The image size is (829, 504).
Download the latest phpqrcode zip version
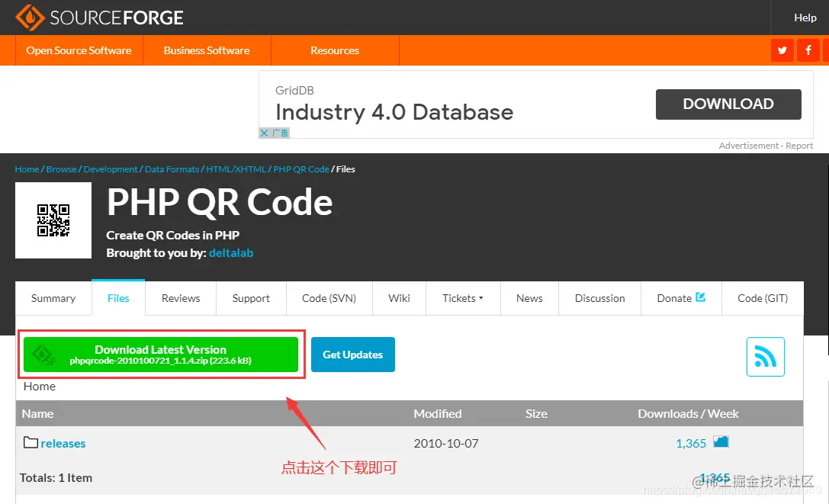coord(161,354)
